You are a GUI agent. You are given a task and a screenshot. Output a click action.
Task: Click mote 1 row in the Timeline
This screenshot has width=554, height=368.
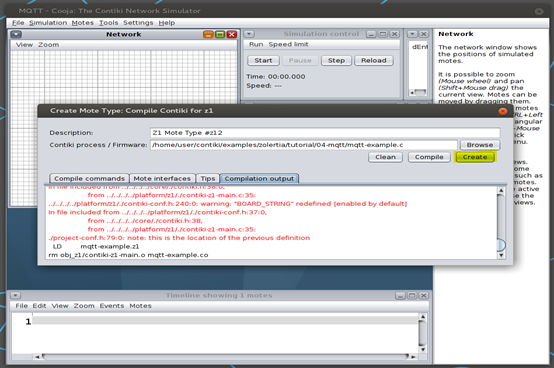pos(225,320)
